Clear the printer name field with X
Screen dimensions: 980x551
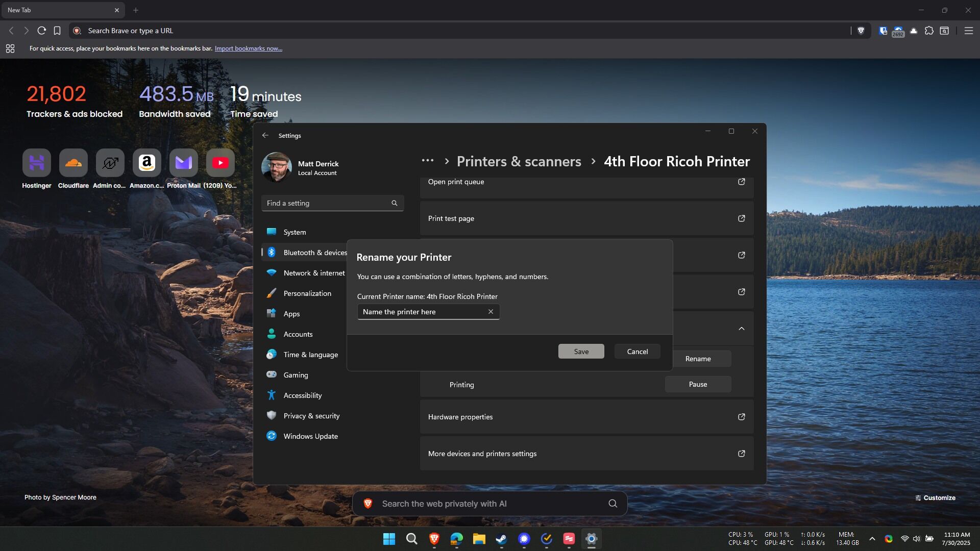(491, 312)
